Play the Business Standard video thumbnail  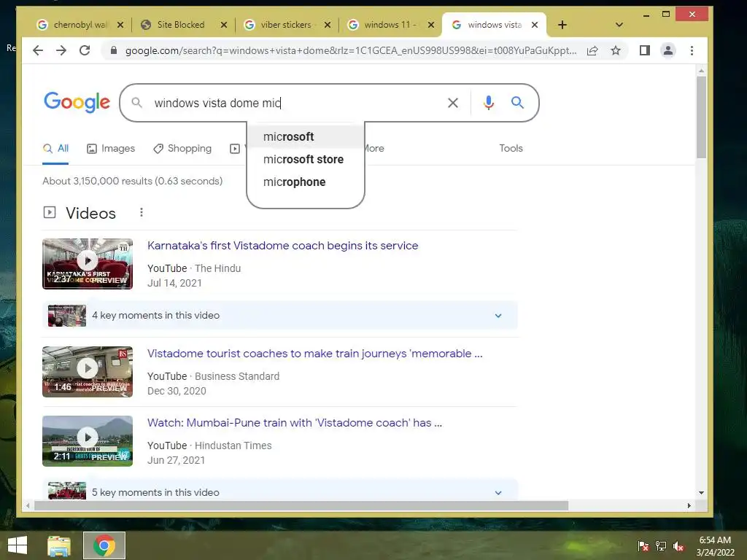point(88,372)
